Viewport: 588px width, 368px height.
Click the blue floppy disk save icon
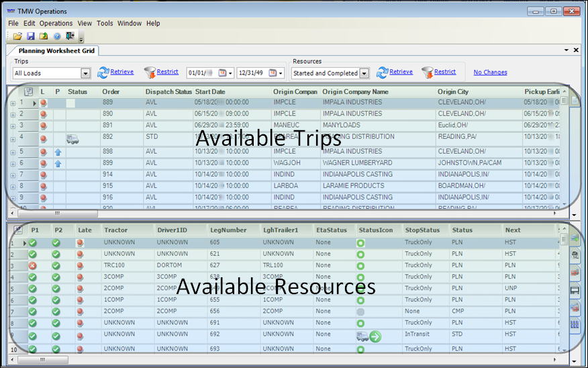[x=30, y=36]
